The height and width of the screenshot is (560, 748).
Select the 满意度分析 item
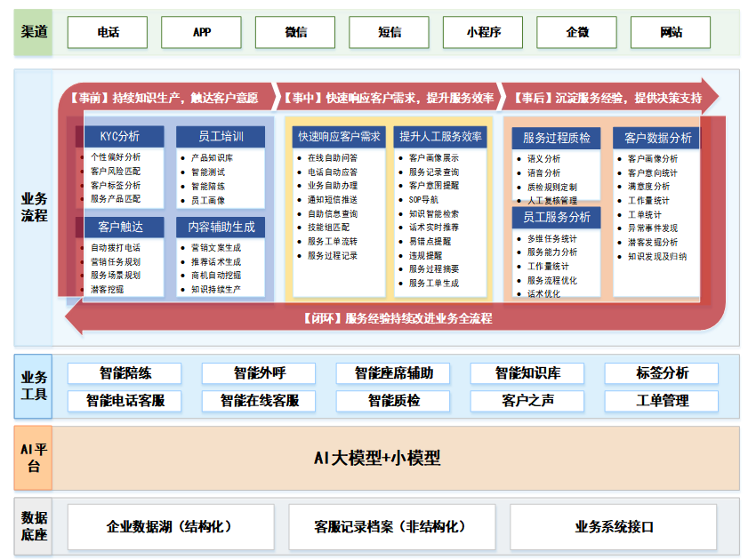[x=648, y=187]
